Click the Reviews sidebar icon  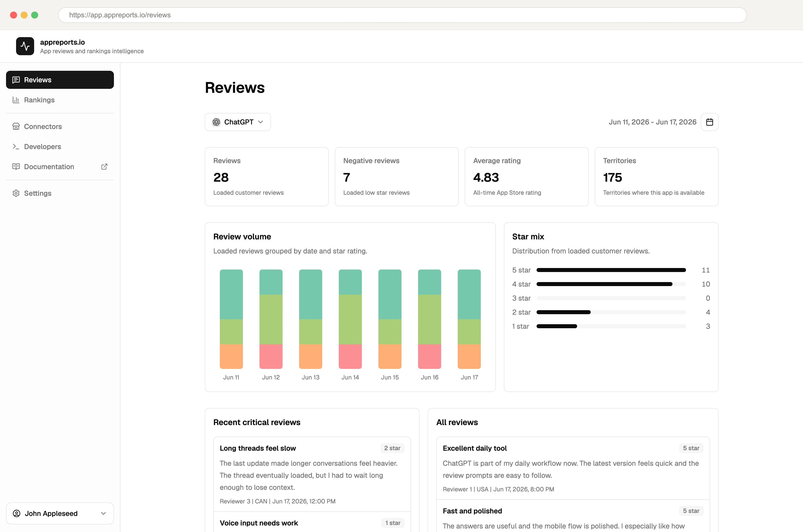pos(16,80)
